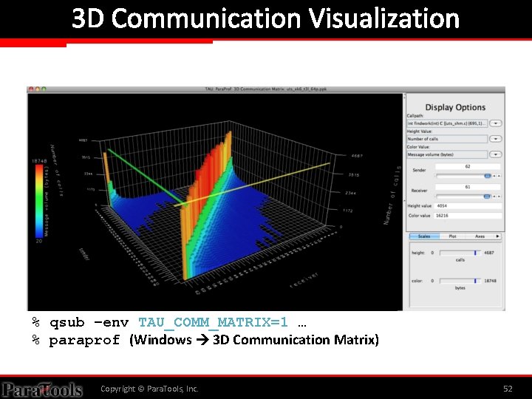532x399 pixels.
Task: Click the 'paraprof' command text
Action: tap(84, 340)
